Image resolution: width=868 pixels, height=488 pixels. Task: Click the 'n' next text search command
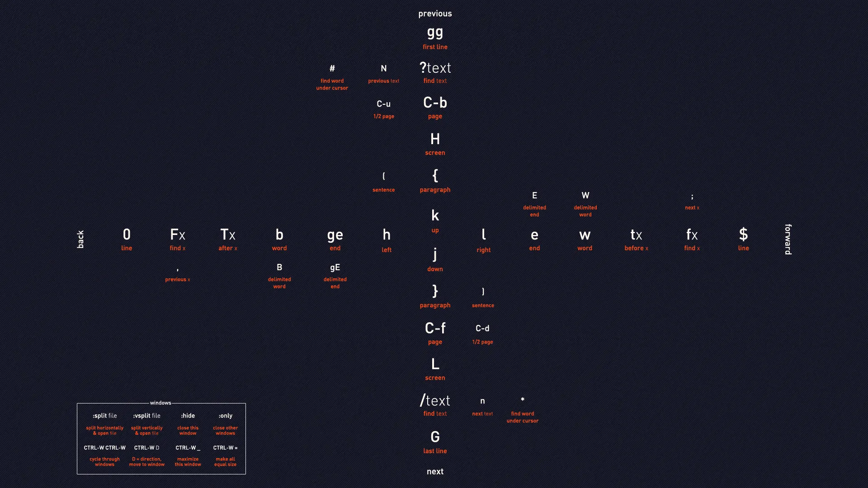click(x=481, y=400)
